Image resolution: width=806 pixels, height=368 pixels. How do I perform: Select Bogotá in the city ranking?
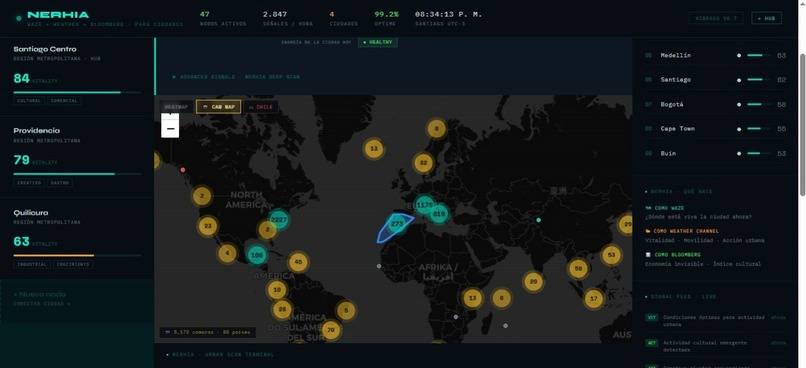click(716, 104)
